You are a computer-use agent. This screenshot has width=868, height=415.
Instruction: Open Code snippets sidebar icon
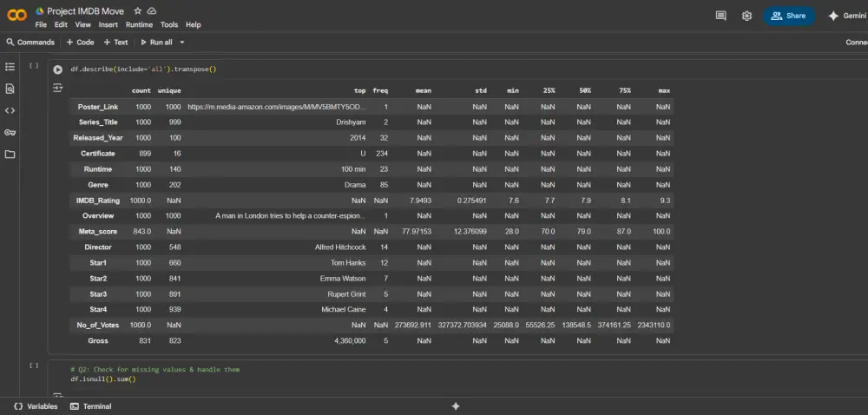click(x=10, y=110)
